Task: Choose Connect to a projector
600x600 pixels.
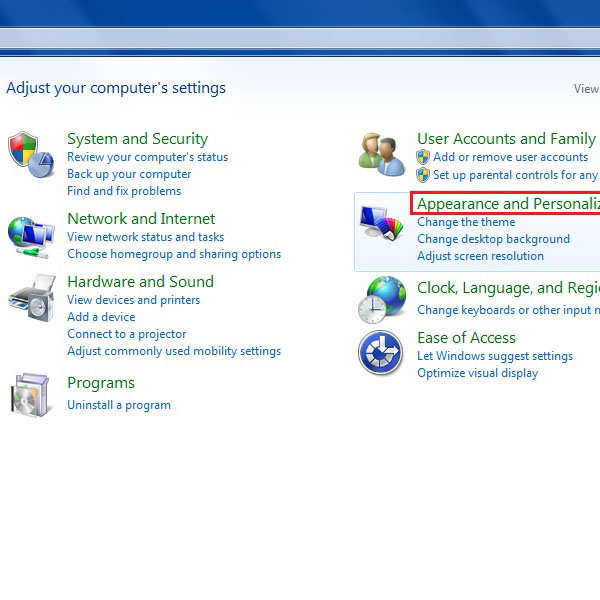Action: coord(127,334)
